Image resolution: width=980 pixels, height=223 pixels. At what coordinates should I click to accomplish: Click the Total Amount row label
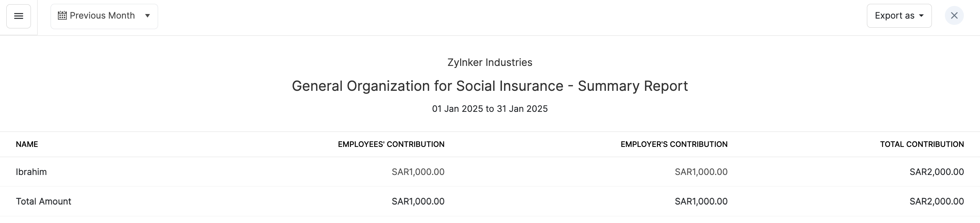click(x=43, y=201)
